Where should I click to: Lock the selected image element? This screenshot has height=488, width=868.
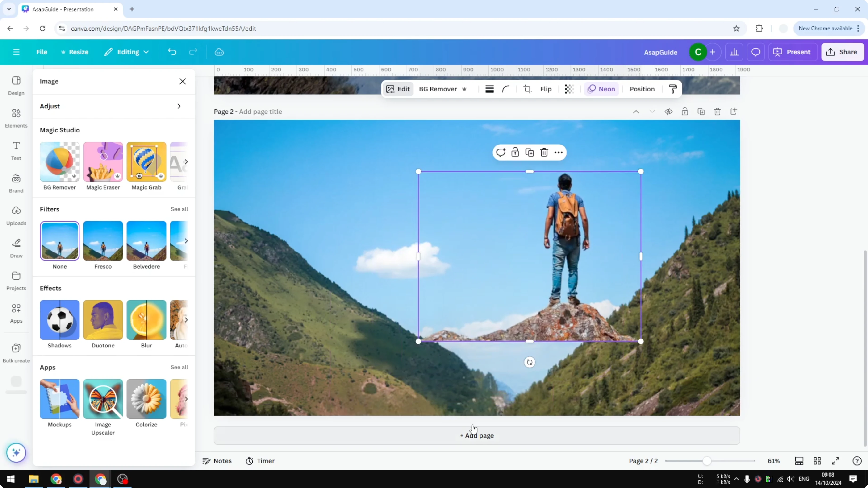515,152
